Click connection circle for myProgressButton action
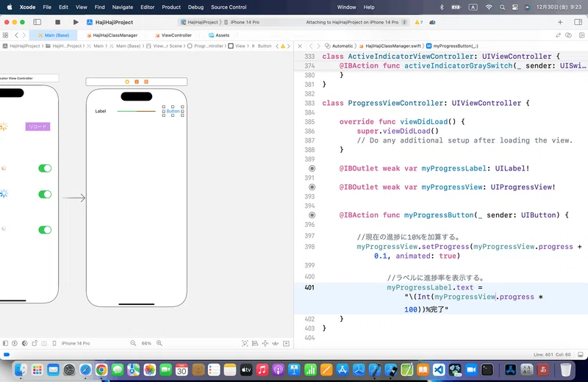Image resolution: width=588 pixels, height=382 pixels. pyautogui.click(x=312, y=215)
